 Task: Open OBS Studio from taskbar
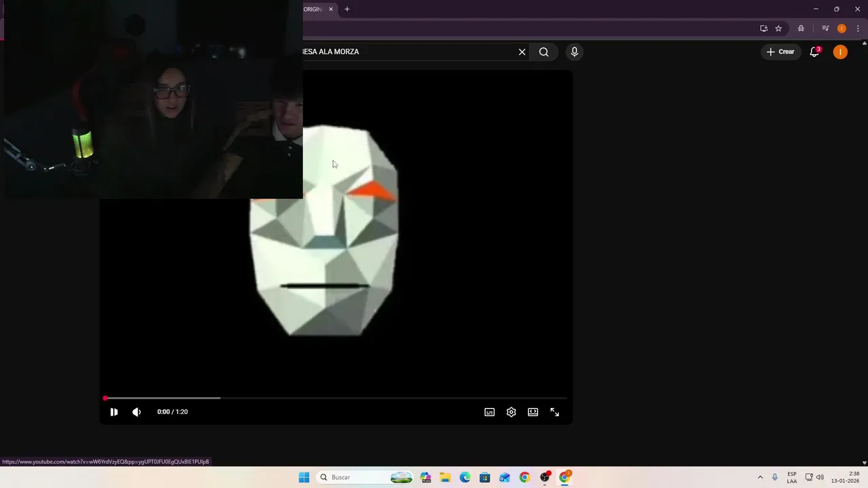[545, 477]
